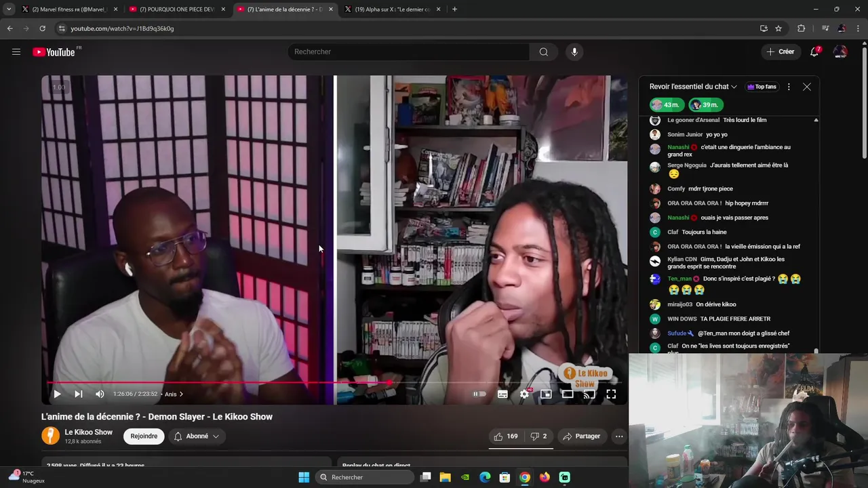Close the chat replay panel
This screenshot has height=488, width=868.
tap(807, 87)
